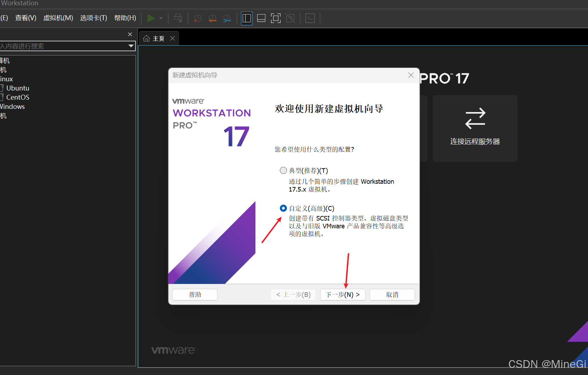The width and height of the screenshot is (588, 375).
Task: Open the 查看(V) menu
Action: pos(26,18)
